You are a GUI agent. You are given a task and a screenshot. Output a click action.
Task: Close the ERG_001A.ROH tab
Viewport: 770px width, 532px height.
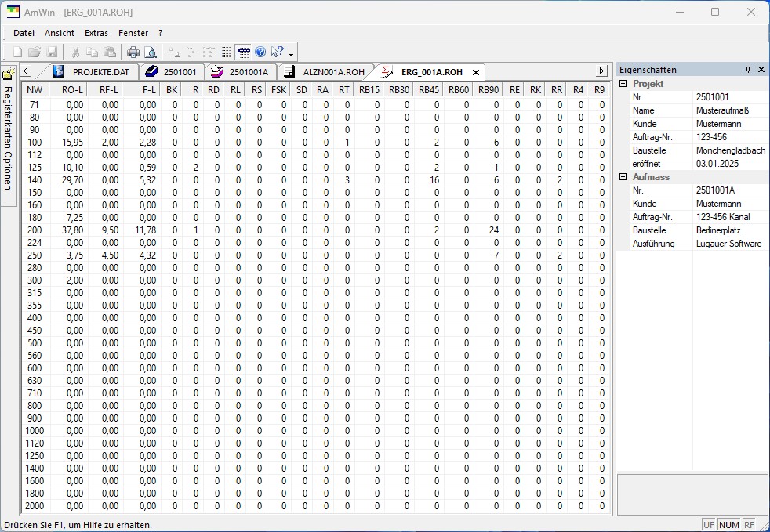click(475, 73)
